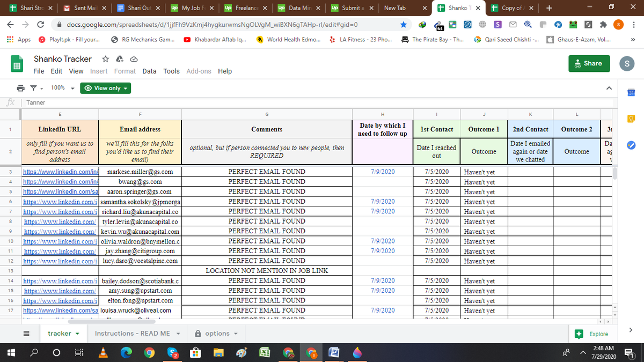Open Skype from the taskbar
The width and height of the screenshot is (644, 362).
(x=172, y=352)
